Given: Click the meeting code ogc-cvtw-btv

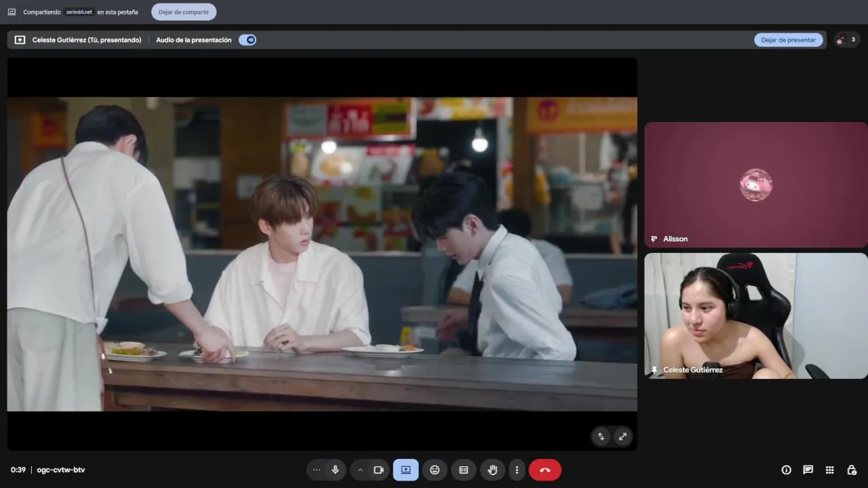Looking at the screenshot, I should [x=61, y=470].
